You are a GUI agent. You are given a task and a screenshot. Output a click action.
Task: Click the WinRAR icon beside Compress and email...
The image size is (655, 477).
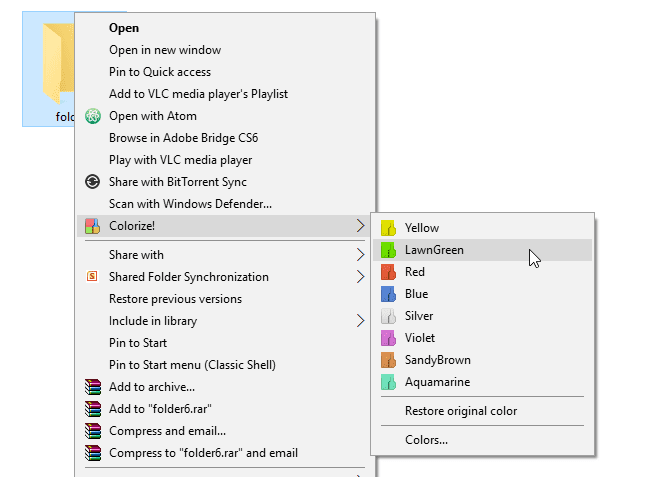(x=93, y=431)
